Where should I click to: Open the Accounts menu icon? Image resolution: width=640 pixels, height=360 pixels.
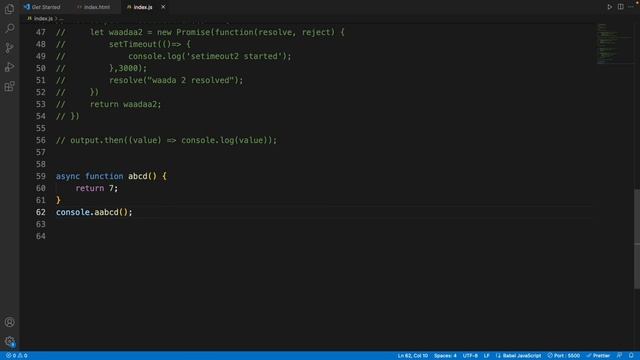click(9, 322)
